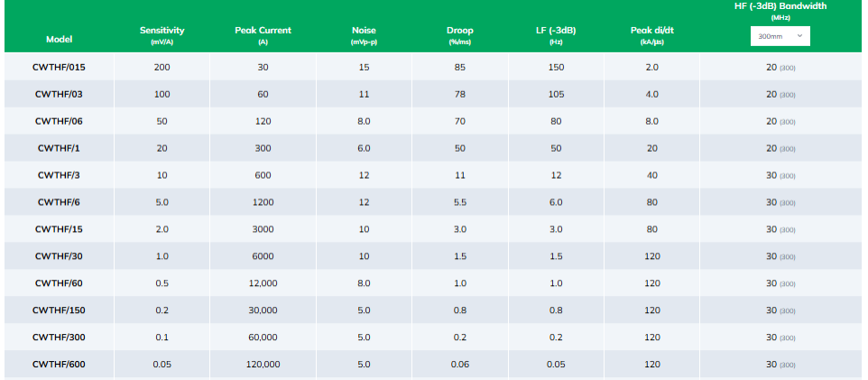Click the CWTHF/600 model name
This screenshot has width=868, height=380.
coord(60,364)
